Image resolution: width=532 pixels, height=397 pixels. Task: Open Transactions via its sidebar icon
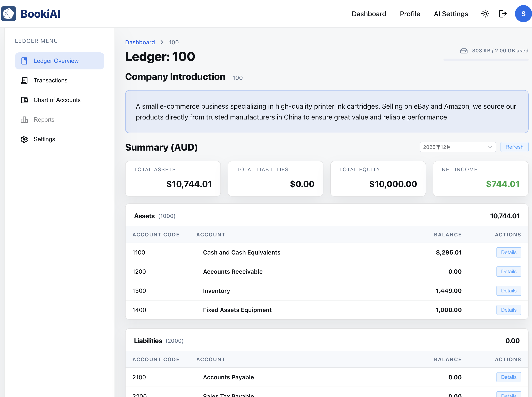click(24, 80)
